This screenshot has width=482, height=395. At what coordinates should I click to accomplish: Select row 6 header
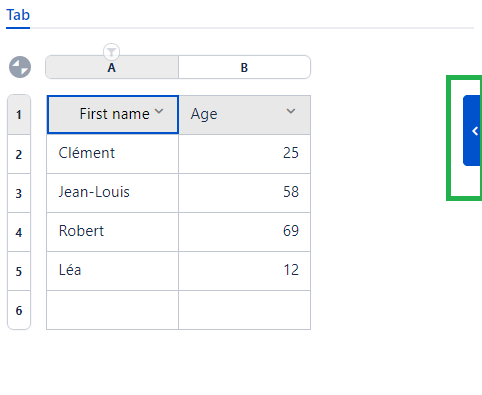tap(19, 310)
